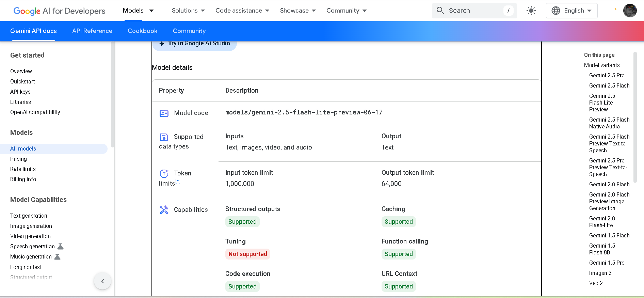The width and height of the screenshot is (644, 298).
Task: Click the search magnifier icon
Action: [x=440, y=11]
